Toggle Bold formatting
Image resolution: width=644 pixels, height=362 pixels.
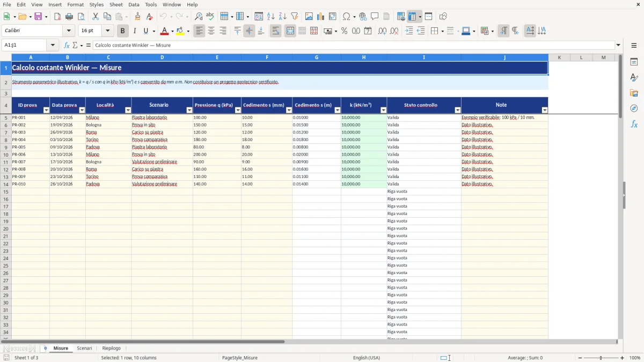tap(123, 31)
